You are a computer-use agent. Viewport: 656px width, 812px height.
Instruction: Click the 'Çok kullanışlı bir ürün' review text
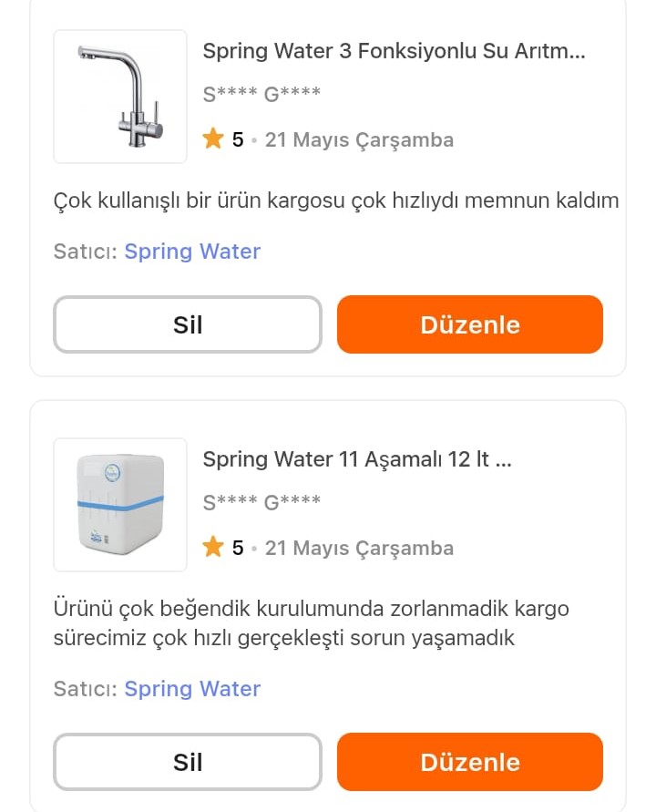point(336,200)
